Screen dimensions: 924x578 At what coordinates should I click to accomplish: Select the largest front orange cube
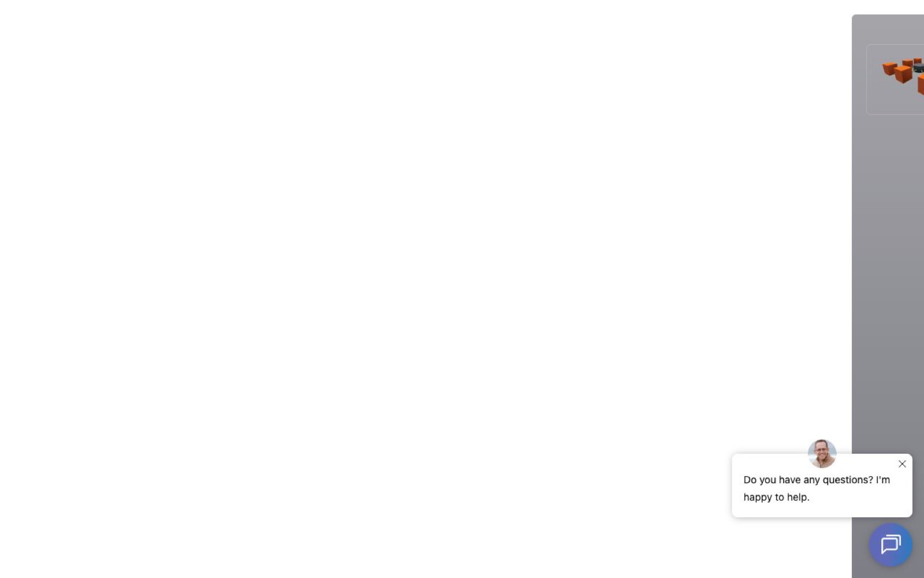(903, 75)
